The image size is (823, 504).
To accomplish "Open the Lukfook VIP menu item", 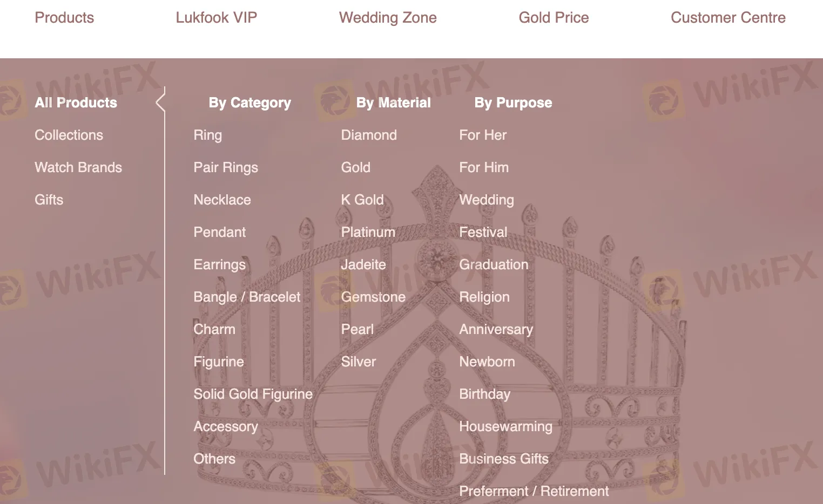I will tap(216, 17).
